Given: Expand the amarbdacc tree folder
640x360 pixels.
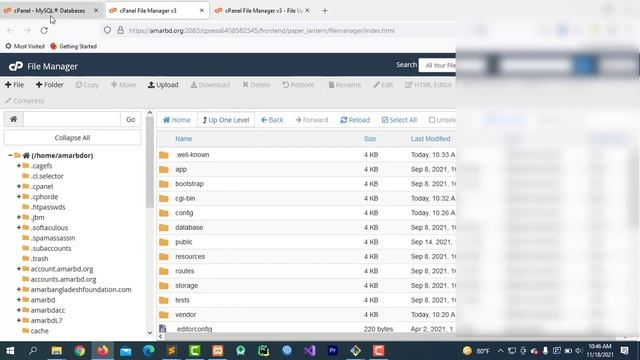Looking at the screenshot, I should (x=19, y=310).
